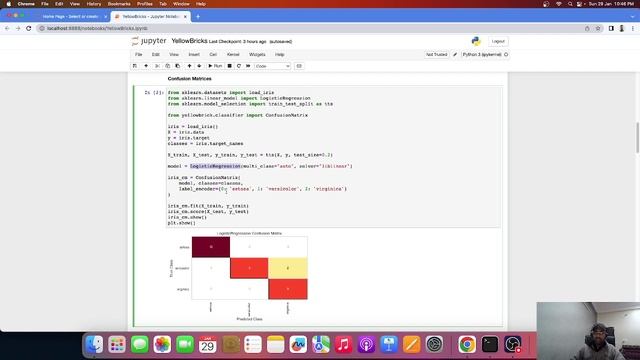Rename the notebook title YellowBricks

(189, 41)
